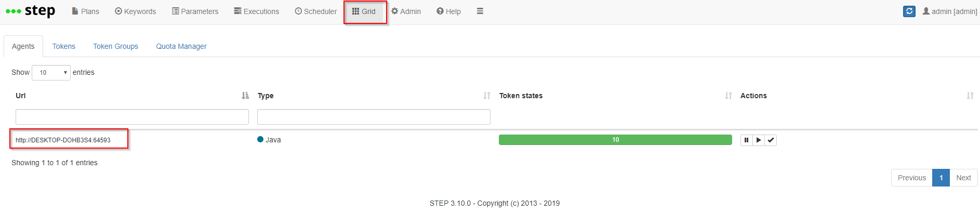Open the hamburger menu icon in navbar
Image resolution: width=980 pixels, height=213 pixels.
pyautogui.click(x=480, y=11)
